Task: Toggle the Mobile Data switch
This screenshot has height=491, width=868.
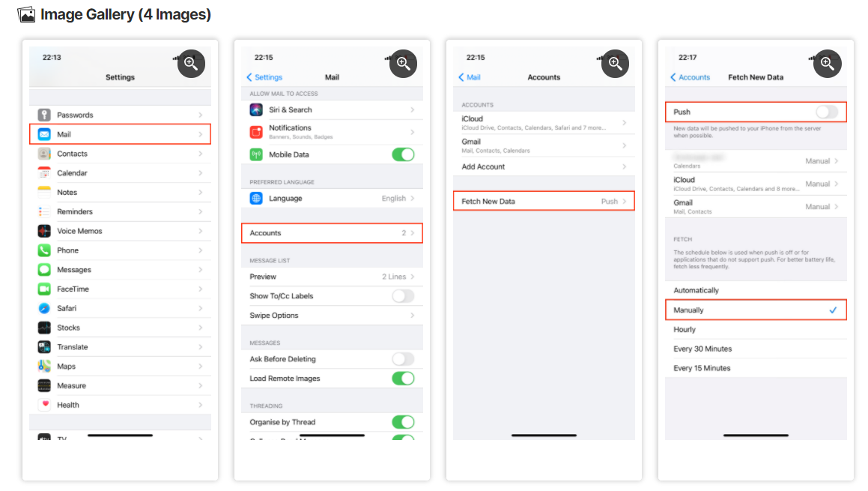Action: pyautogui.click(x=403, y=154)
